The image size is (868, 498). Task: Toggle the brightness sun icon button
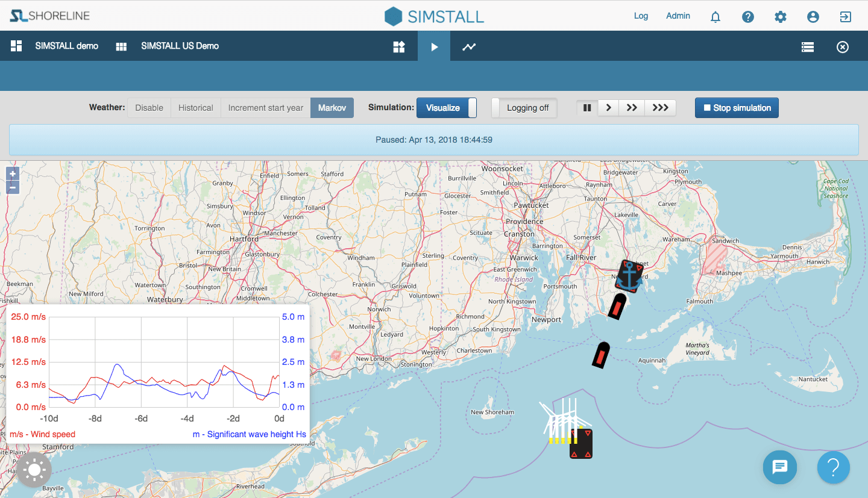tap(34, 470)
